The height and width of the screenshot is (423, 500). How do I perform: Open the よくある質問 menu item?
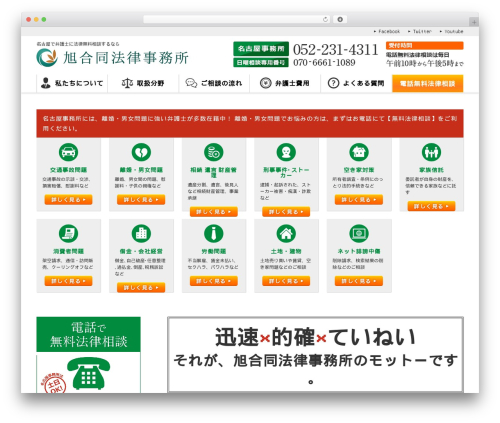pos(356,83)
